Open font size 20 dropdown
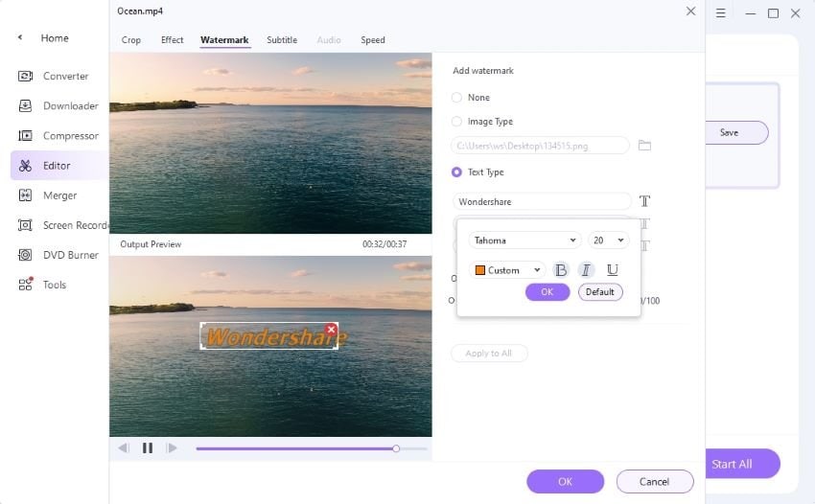Viewport: 815px width, 504px height. [x=608, y=241]
